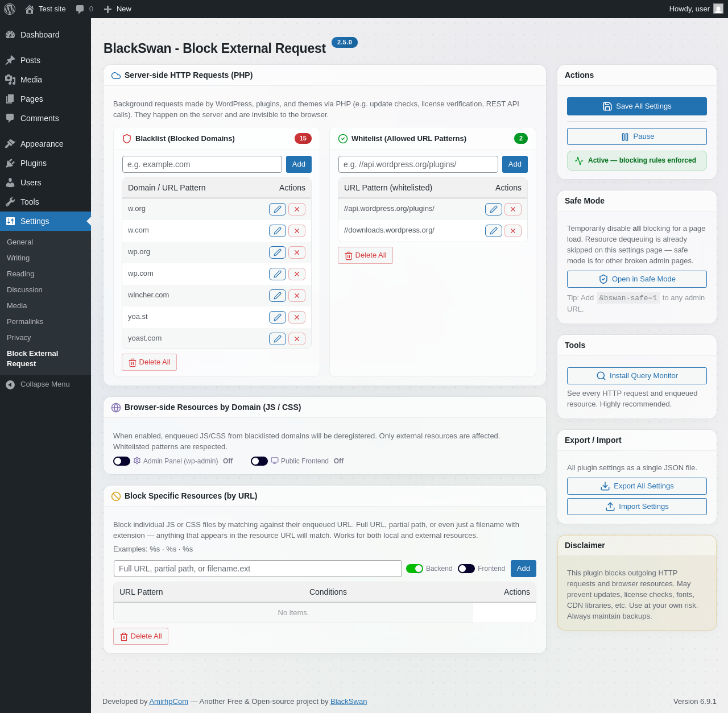Edit the wincher.com blacklist entry

[x=278, y=296]
